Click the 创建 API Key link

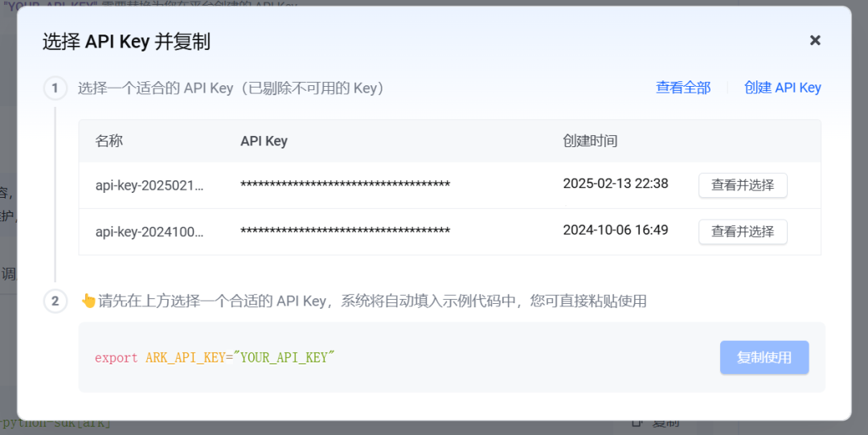pyautogui.click(x=782, y=88)
